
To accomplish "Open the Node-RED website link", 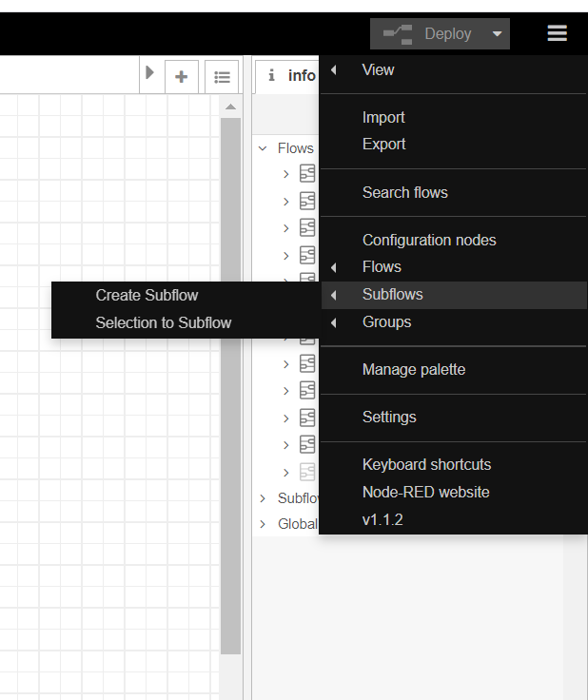I will click(x=425, y=492).
